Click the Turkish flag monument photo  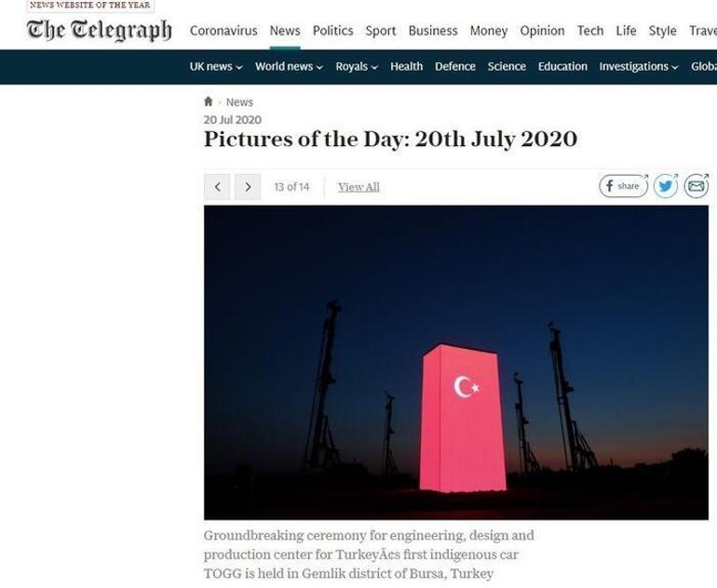pos(456,362)
